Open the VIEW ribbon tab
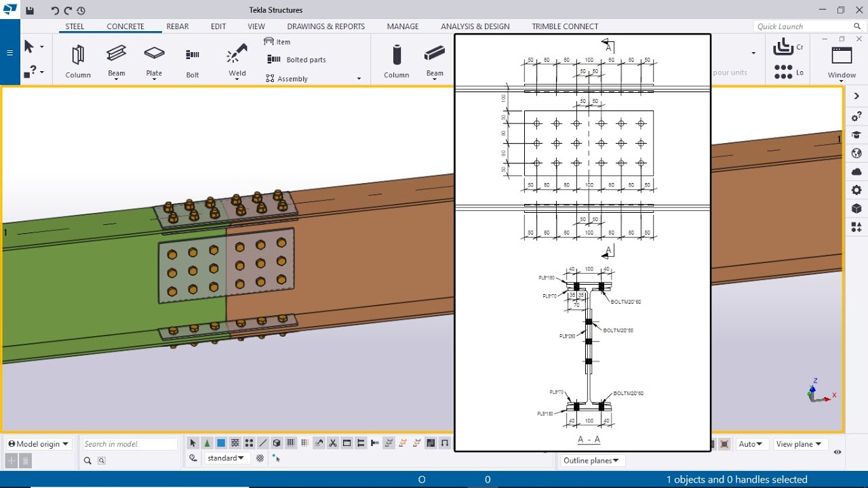This screenshot has height=488, width=868. pos(256,26)
